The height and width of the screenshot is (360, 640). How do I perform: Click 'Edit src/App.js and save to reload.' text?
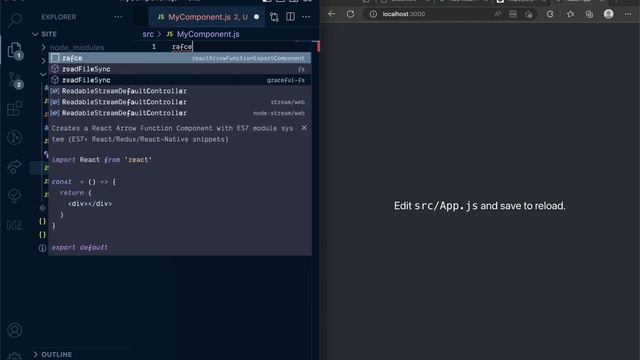tap(480, 206)
